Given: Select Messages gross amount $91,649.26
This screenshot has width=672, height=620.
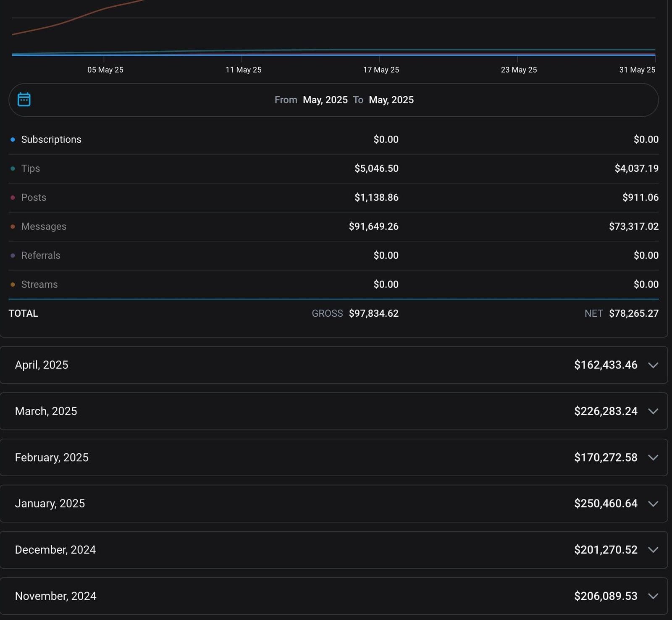Looking at the screenshot, I should [x=374, y=226].
